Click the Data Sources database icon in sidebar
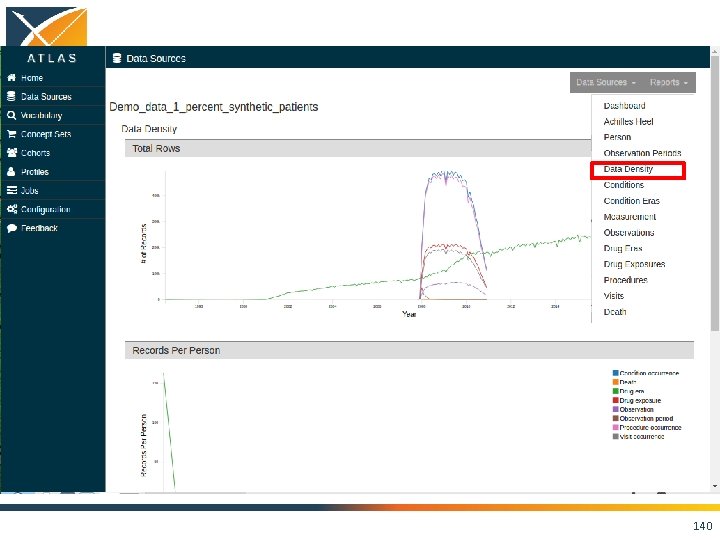This screenshot has width=720, height=540. [11, 96]
